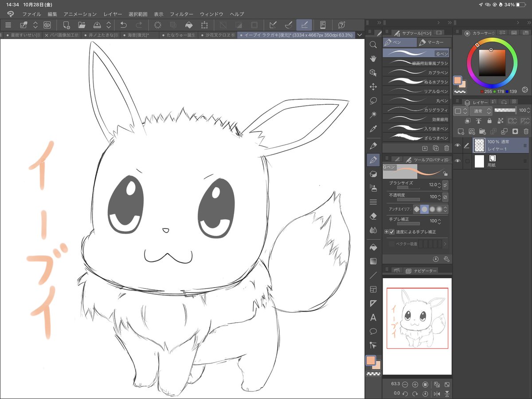532x399 pixels.
Task: Expand the save options up-down arrows
Action: 109,25
